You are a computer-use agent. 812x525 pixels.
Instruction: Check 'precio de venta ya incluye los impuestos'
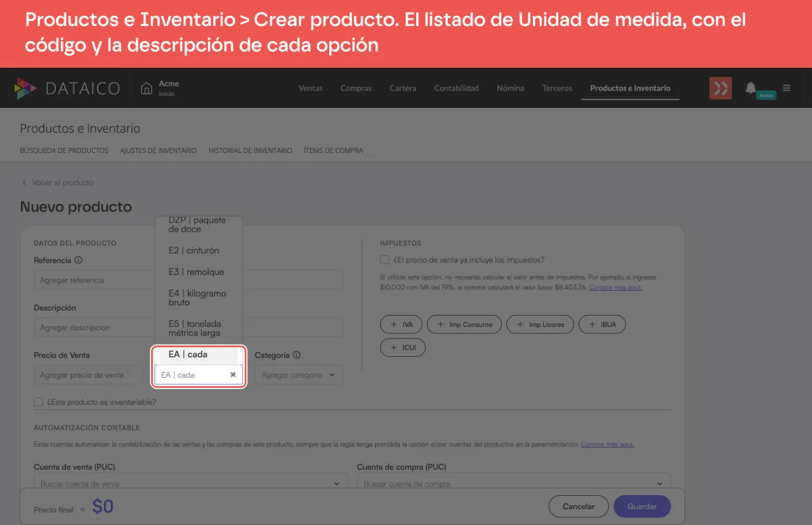point(384,260)
